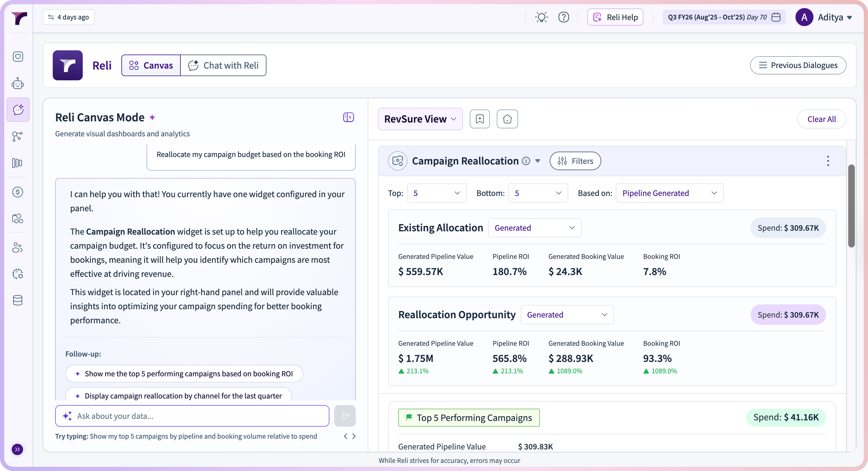The image size is (868, 471).
Task: Click the Clear All button
Action: click(x=821, y=119)
